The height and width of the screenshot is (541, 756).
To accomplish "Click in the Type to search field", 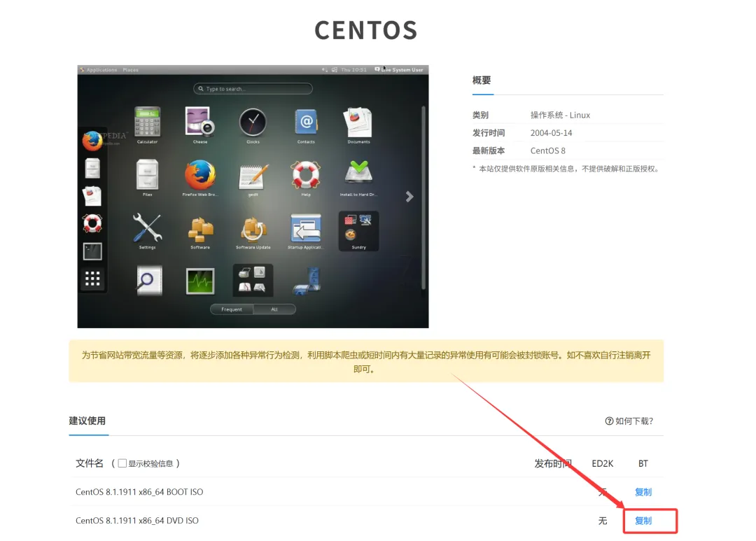I will click(253, 89).
